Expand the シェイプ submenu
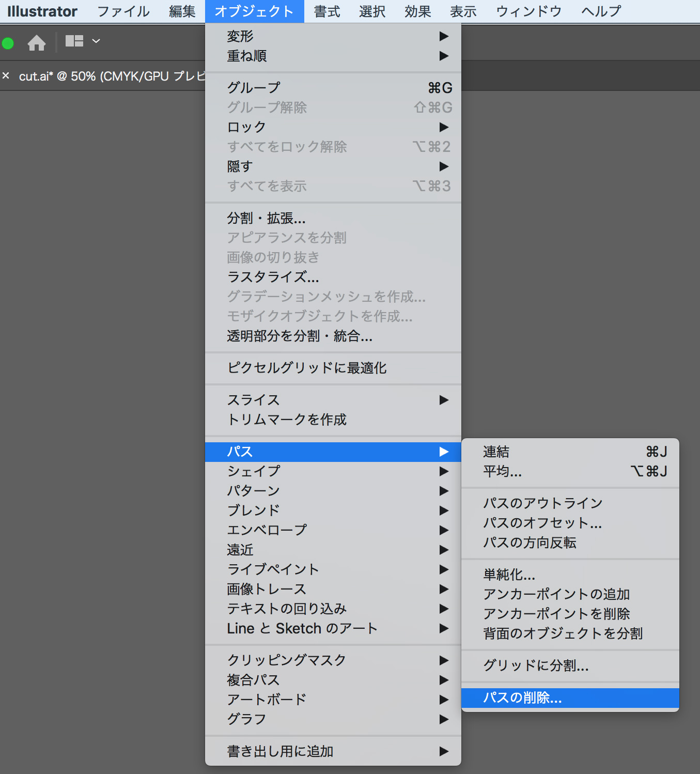The width and height of the screenshot is (700, 774). [333, 471]
